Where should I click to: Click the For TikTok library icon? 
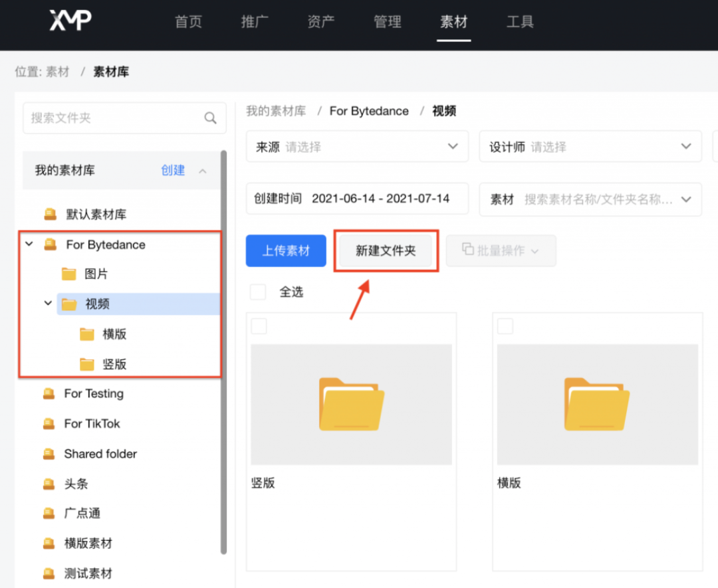49,424
